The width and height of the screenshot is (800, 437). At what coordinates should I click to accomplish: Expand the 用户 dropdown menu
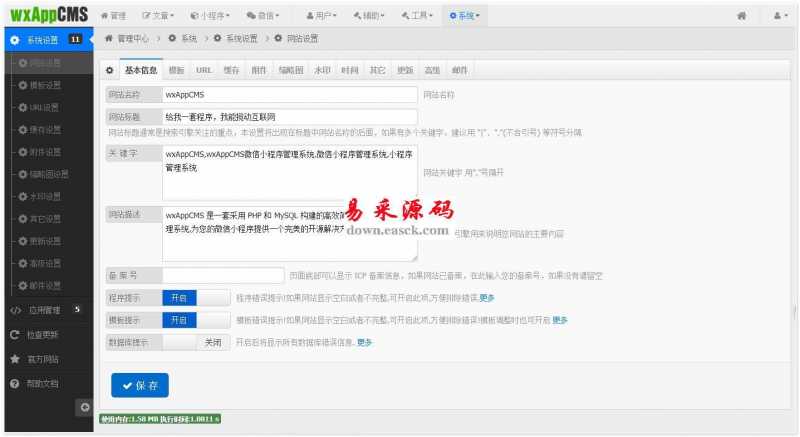click(321, 16)
